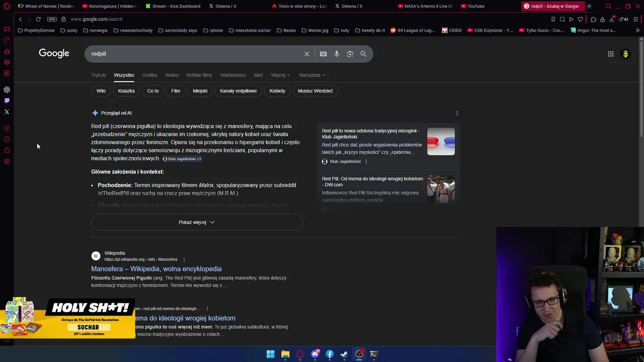The image size is (644, 362).
Task: Open Twitch in the sidebar
Action: [x=7, y=101]
